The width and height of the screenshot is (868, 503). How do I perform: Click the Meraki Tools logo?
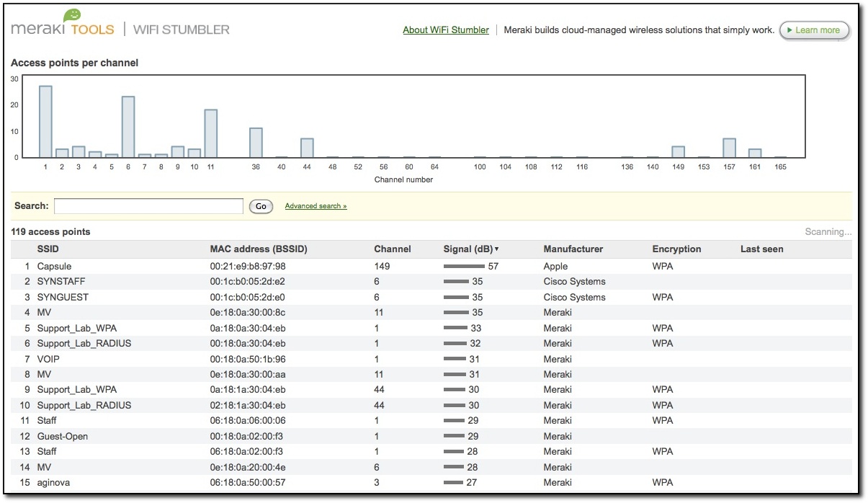(x=63, y=25)
